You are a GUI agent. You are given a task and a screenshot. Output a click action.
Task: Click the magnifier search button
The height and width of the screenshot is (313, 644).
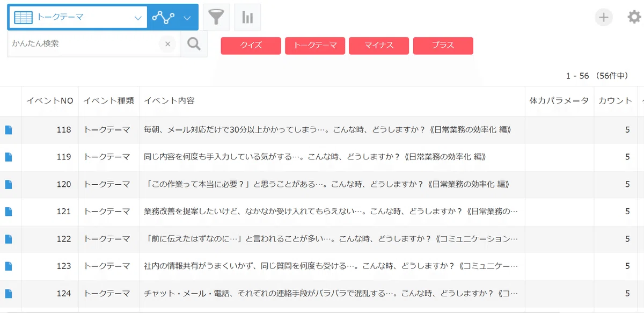[194, 44]
